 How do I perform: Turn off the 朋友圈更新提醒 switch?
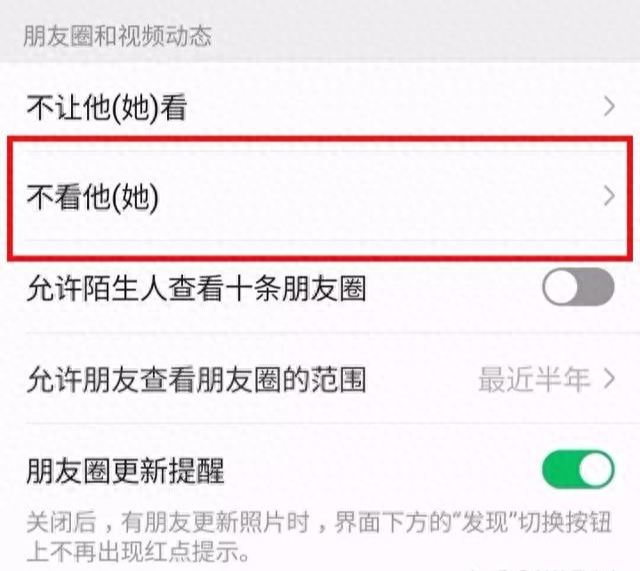click(578, 469)
